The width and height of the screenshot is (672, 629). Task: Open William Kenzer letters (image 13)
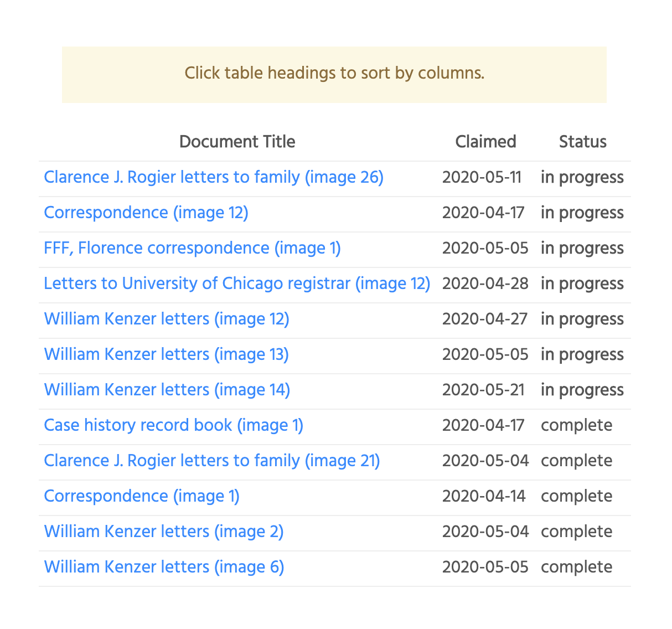point(166,354)
